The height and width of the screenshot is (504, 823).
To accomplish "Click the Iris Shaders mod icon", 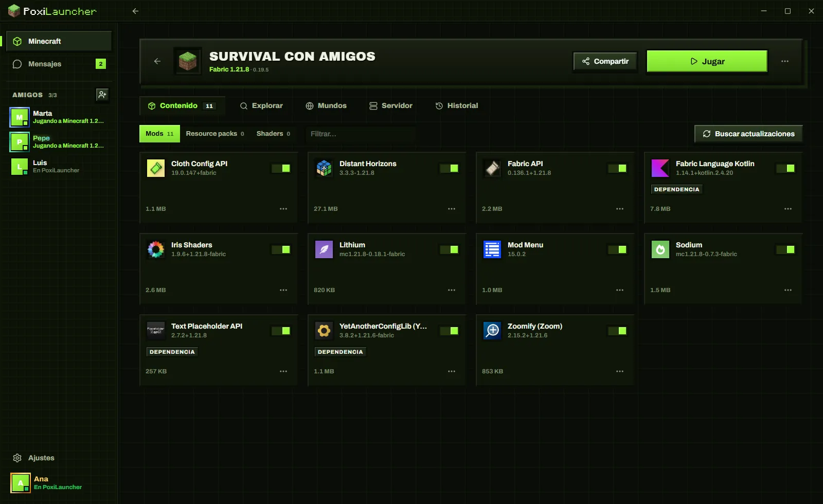I will (156, 249).
